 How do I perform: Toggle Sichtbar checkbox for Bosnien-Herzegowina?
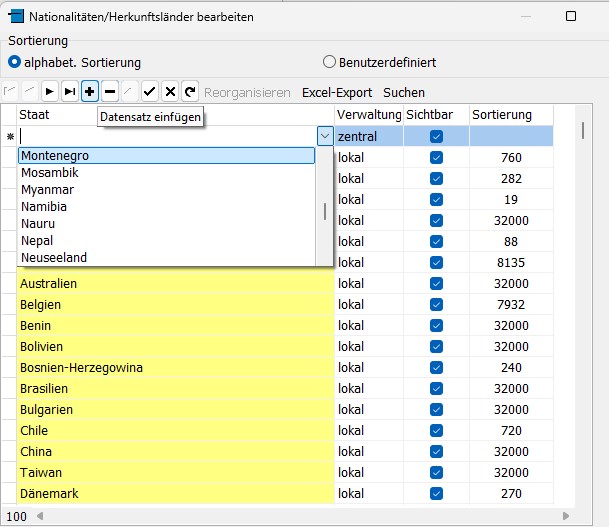[437, 367]
